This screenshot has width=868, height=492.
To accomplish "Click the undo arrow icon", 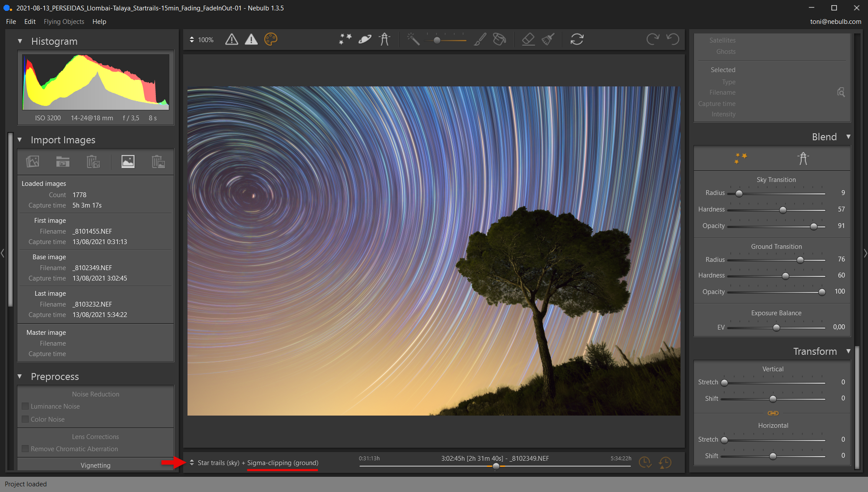I will click(673, 40).
